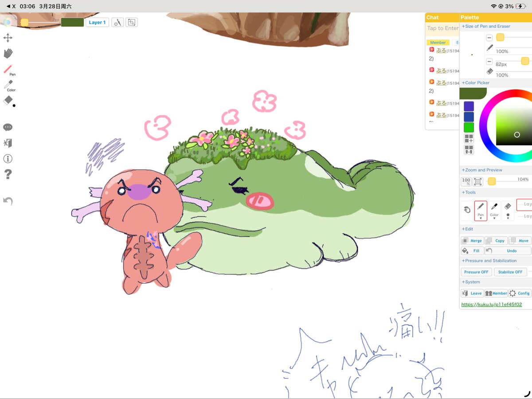This screenshot has width=532, height=399.
Task: Collapse the Color Picker section
Action: [476, 82]
